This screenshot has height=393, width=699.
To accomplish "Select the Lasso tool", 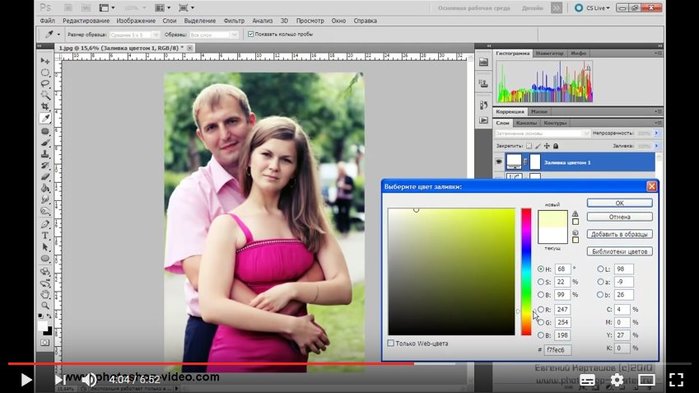I will point(45,84).
